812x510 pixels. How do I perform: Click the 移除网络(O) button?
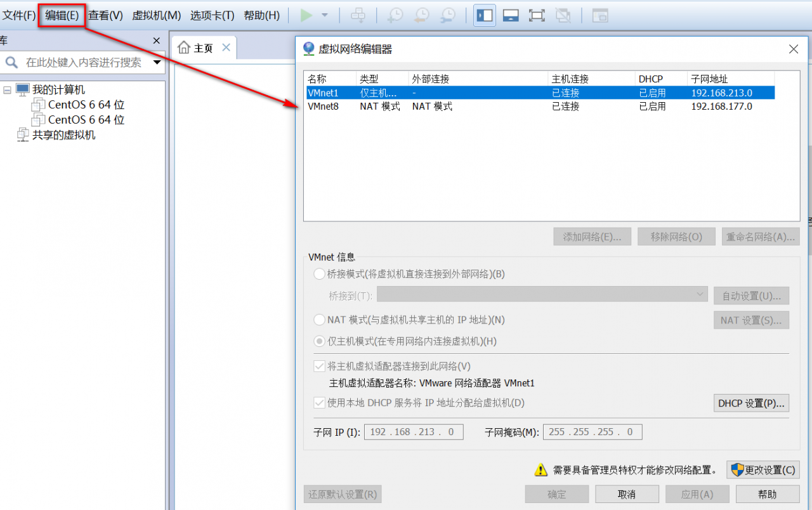click(676, 237)
